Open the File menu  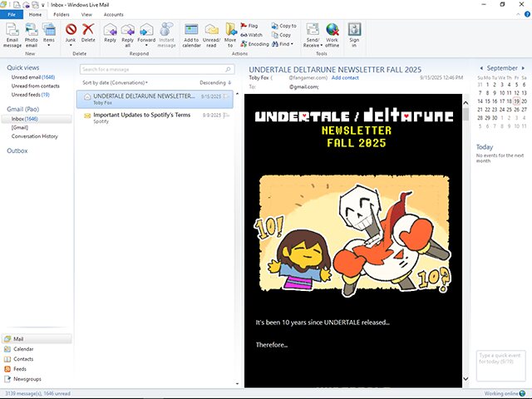click(x=12, y=15)
